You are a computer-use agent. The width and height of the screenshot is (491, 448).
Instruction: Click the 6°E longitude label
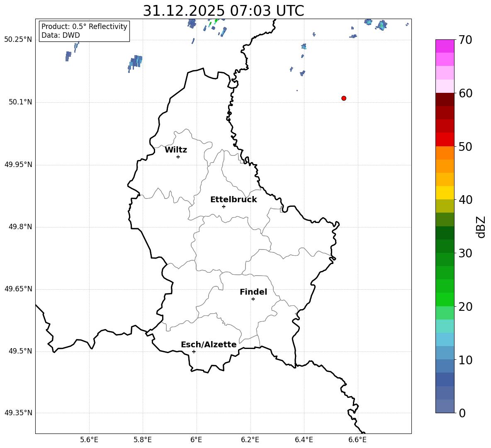click(x=196, y=440)
